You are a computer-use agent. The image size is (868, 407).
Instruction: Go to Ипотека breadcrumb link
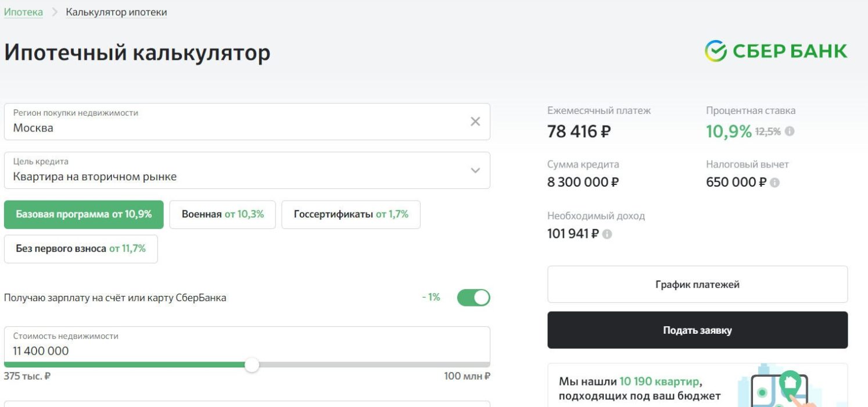tap(23, 12)
